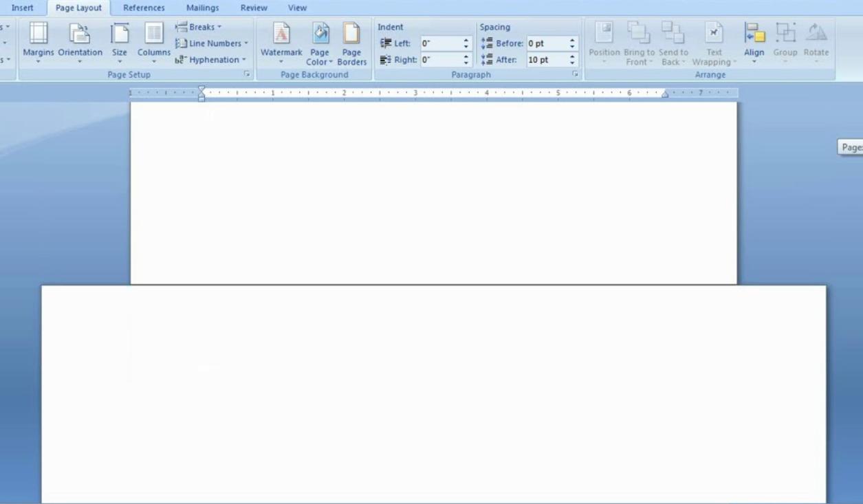
Task: Open Page Setup dialog launcher
Action: coord(246,74)
